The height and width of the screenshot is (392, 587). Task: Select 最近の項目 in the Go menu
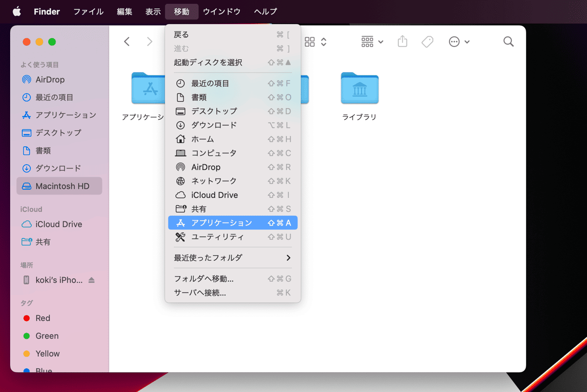pyautogui.click(x=233, y=84)
